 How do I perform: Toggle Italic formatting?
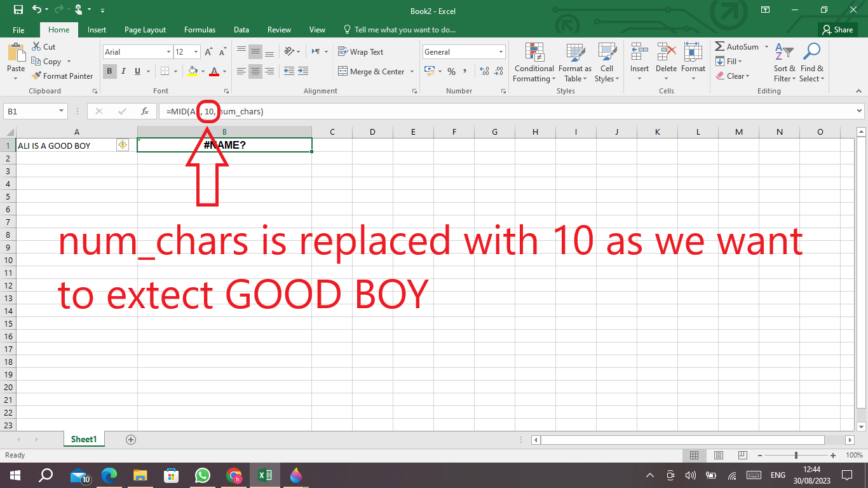pyautogui.click(x=123, y=72)
